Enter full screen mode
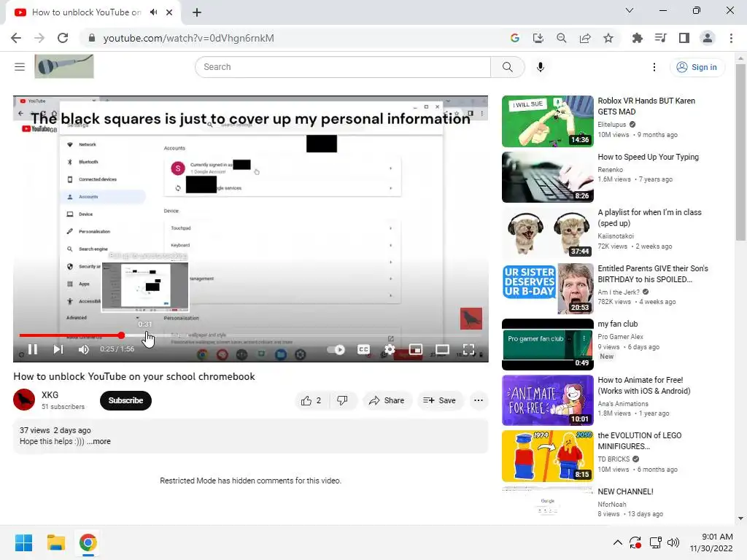The image size is (747, 560). click(x=468, y=349)
